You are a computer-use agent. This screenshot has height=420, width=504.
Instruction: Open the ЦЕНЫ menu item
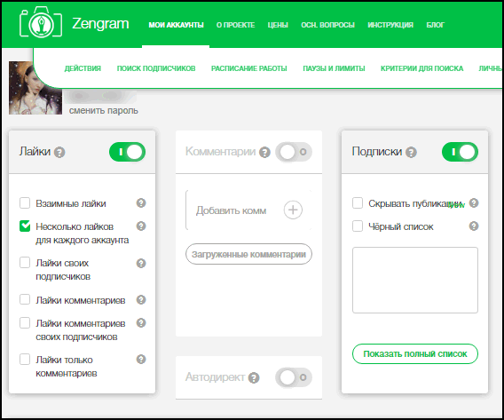pos(278,25)
